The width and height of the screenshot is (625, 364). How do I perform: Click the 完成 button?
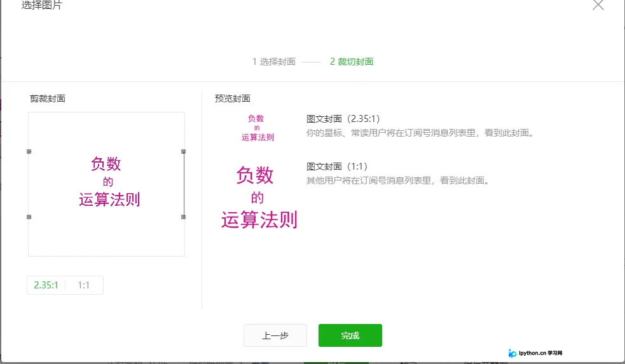pos(350,335)
